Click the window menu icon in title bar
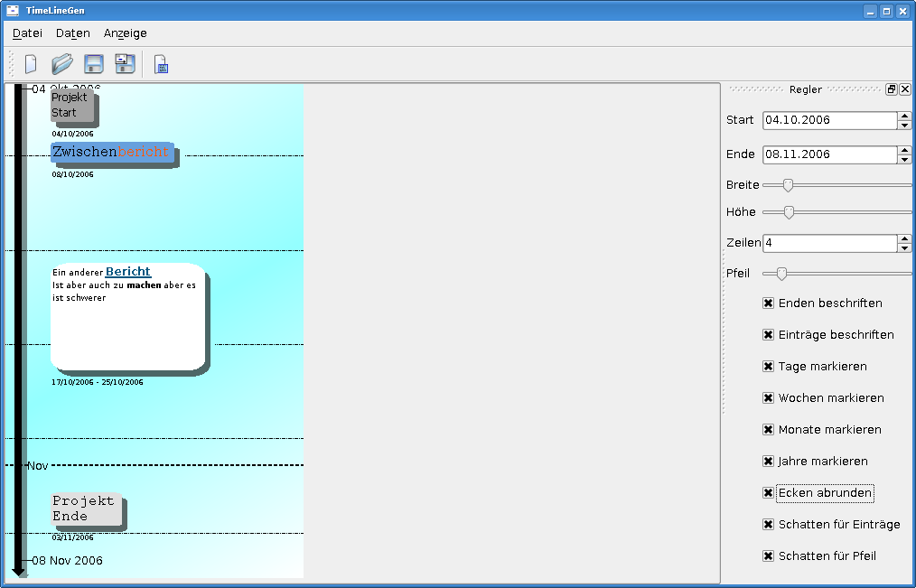 13,11
